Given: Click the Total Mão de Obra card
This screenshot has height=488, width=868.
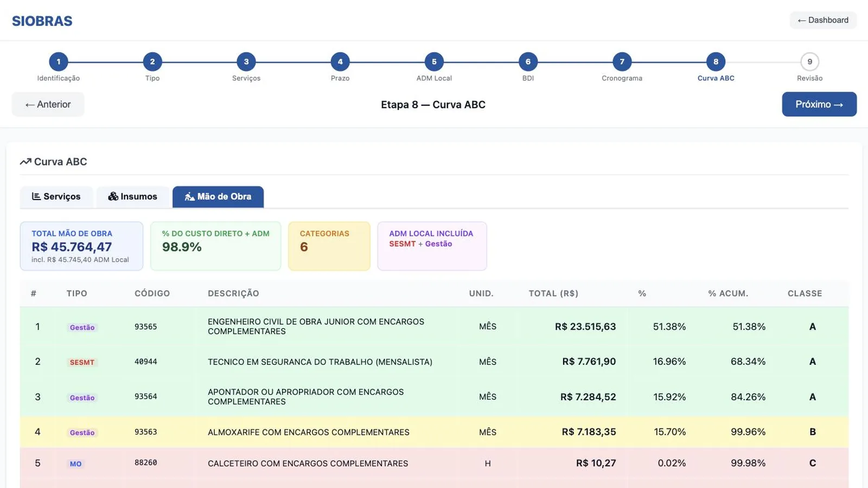Looking at the screenshot, I should (82, 246).
